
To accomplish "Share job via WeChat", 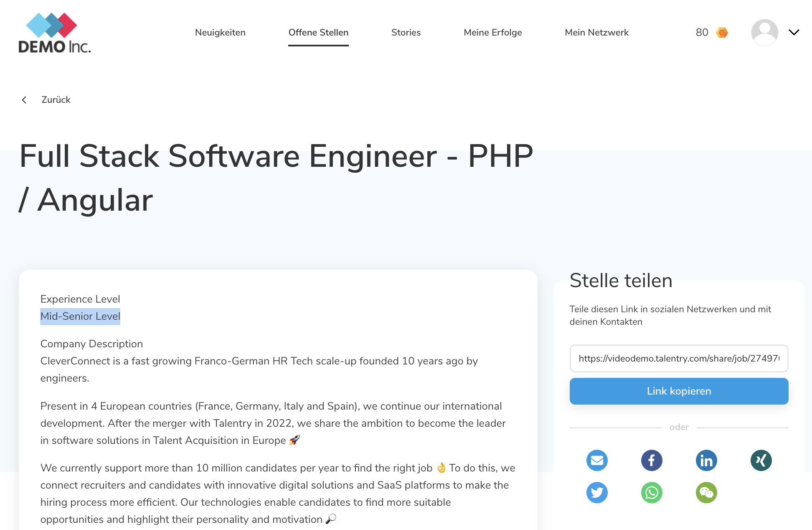I will [x=706, y=492].
